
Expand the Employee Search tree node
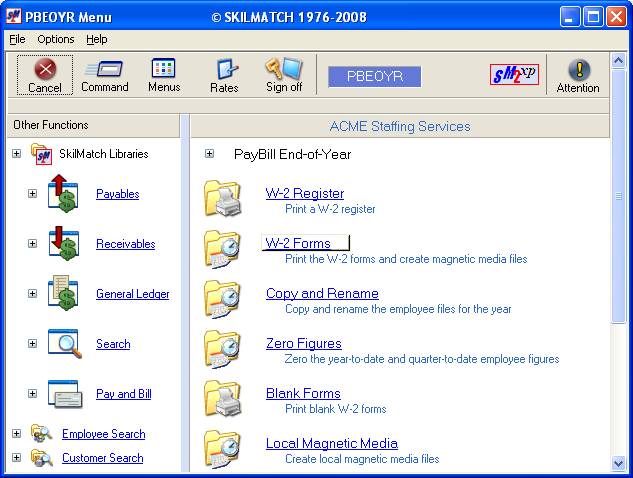pos(16,434)
